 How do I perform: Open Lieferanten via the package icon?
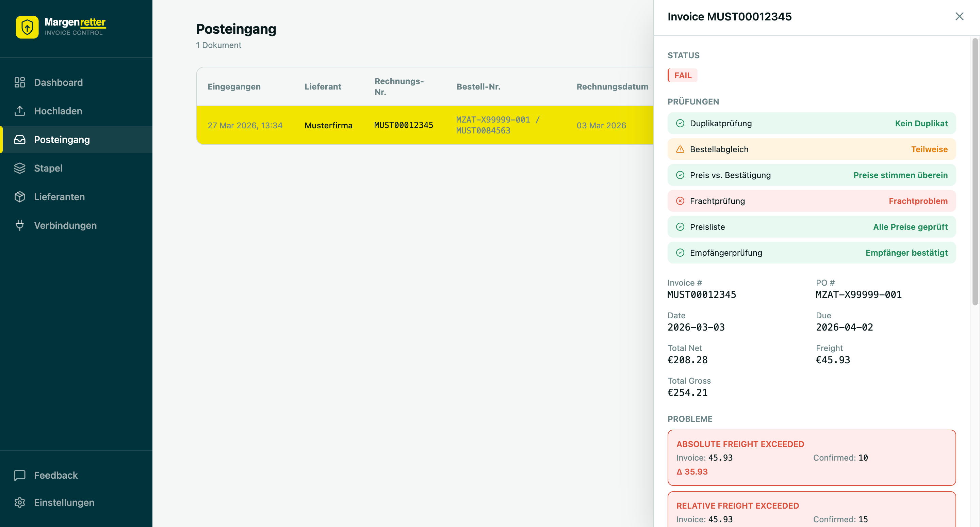tap(20, 196)
